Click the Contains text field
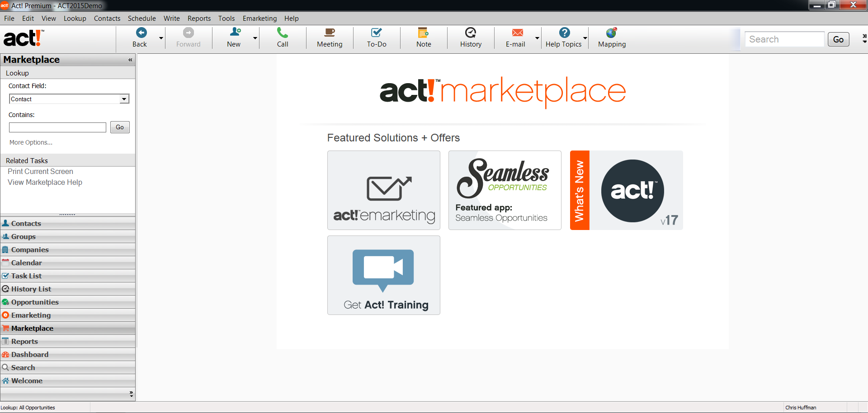 (x=57, y=127)
